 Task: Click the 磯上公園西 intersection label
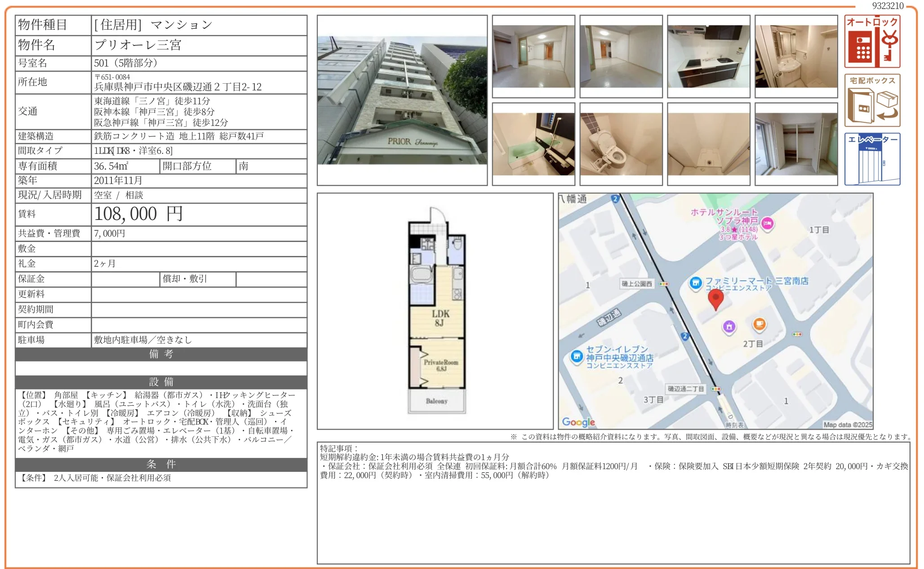tap(637, 284)
